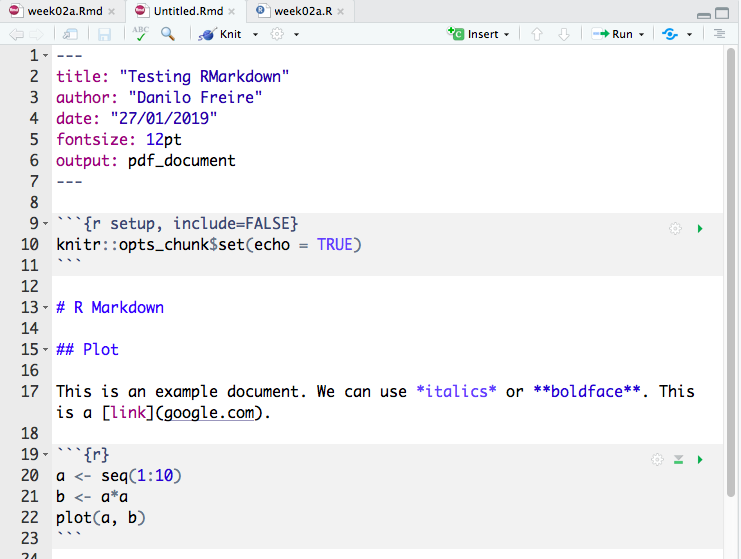
Task: Fold the setup chunk at line 9
Action: pyautogui.click(x=45, y=223)
